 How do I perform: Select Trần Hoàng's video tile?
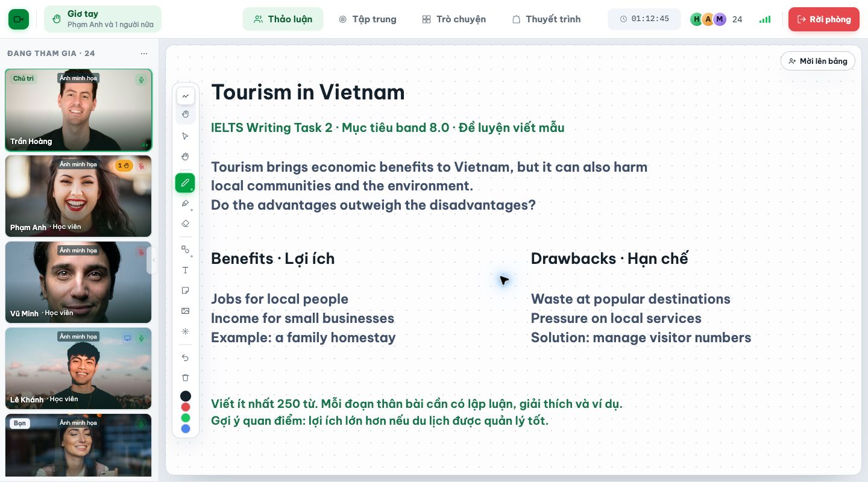pyautogui.click(x=78, y=110)
